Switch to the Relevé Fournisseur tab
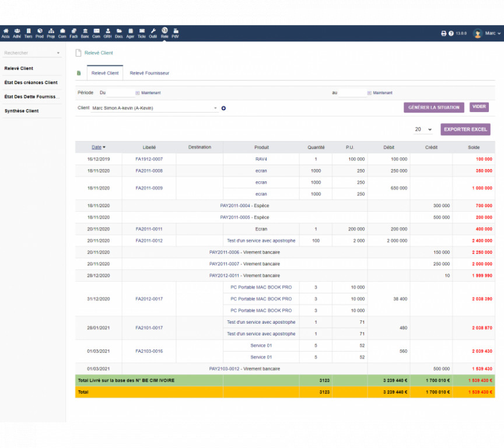This screenshot has height=448, width=504. [x=149, y=73]
